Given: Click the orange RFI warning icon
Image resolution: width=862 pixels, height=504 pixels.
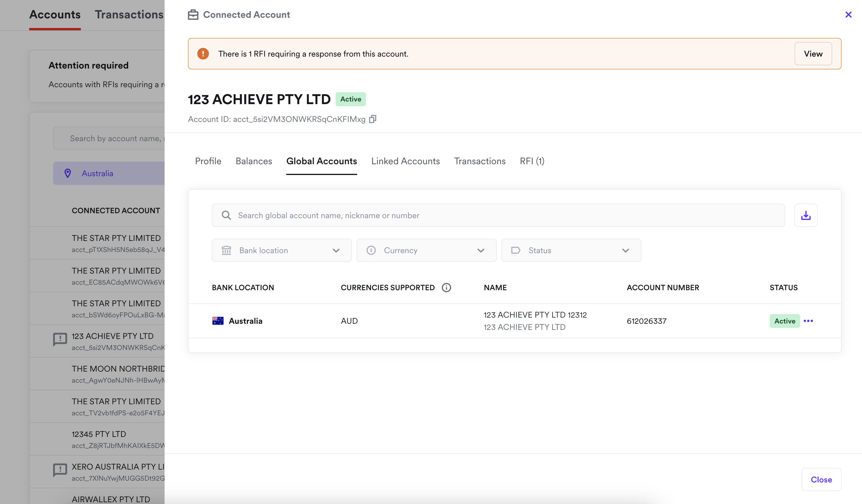Looking at the screenshot, I should pos(203,54).
